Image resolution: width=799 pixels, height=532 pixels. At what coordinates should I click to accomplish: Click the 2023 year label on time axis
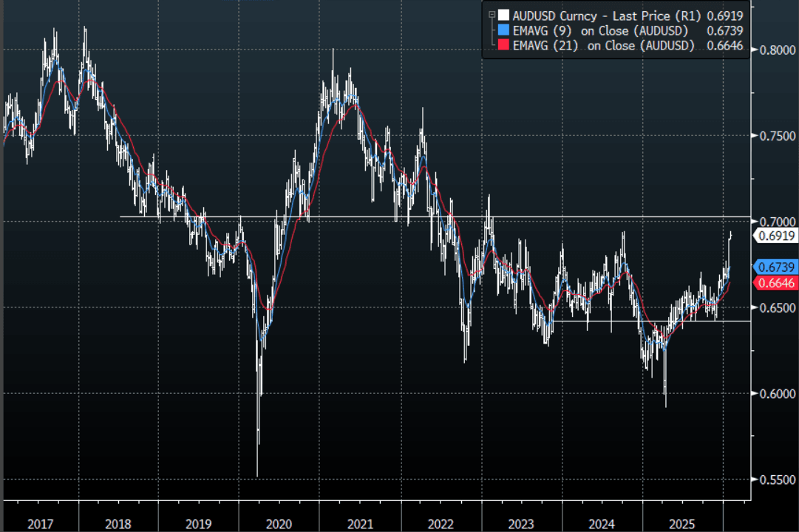click(521, 523)
